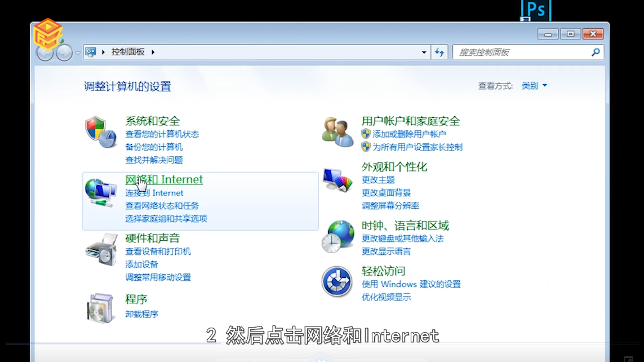Open the address bar history dropdown arrow
Image resolution: width=644 pixels, height=362 pixels.
click(424, 52)
